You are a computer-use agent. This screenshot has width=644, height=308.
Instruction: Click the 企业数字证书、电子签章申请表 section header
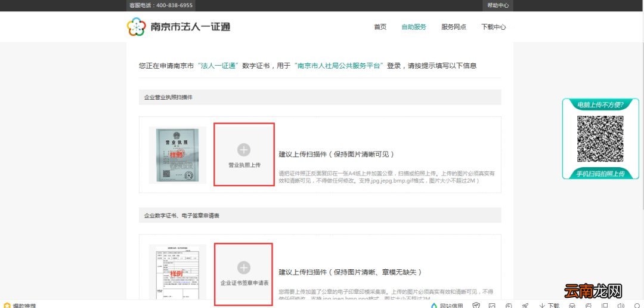pos(320,215)
